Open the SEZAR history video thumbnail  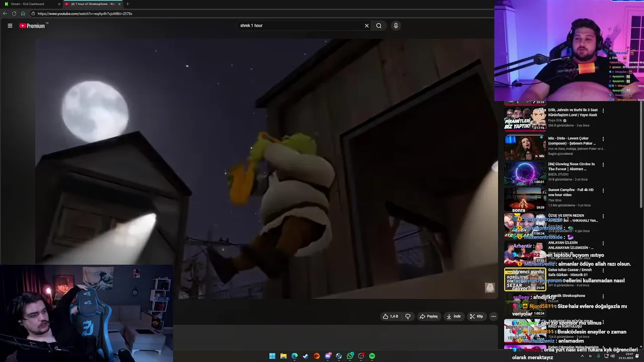[525, 279]
